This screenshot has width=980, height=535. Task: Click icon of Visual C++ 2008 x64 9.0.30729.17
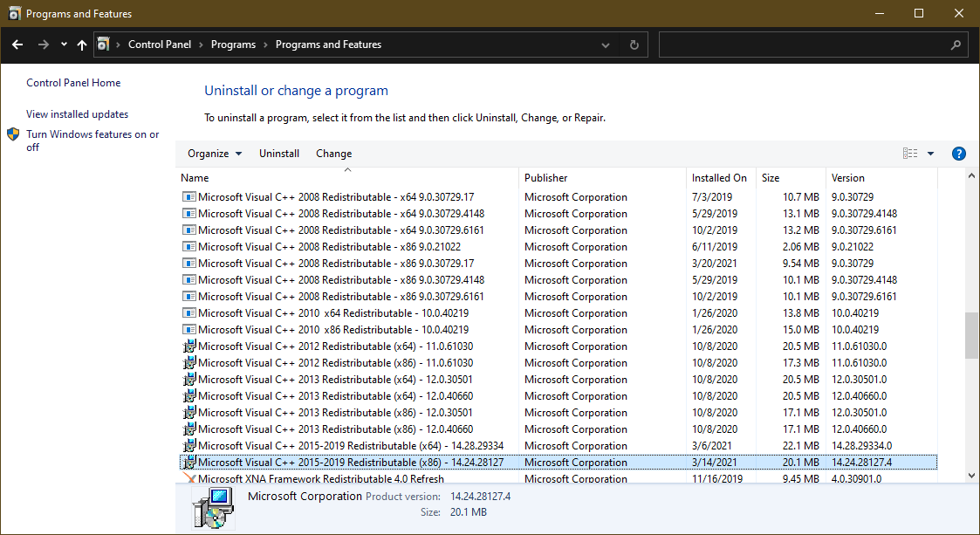pos(188,196)
